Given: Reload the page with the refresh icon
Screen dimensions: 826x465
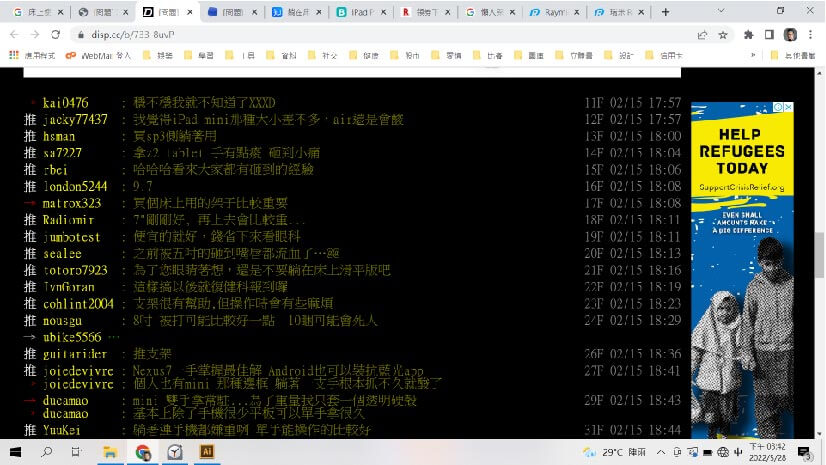Looking at the screenshot, I should pyautogui.click(x=55, y=34).
